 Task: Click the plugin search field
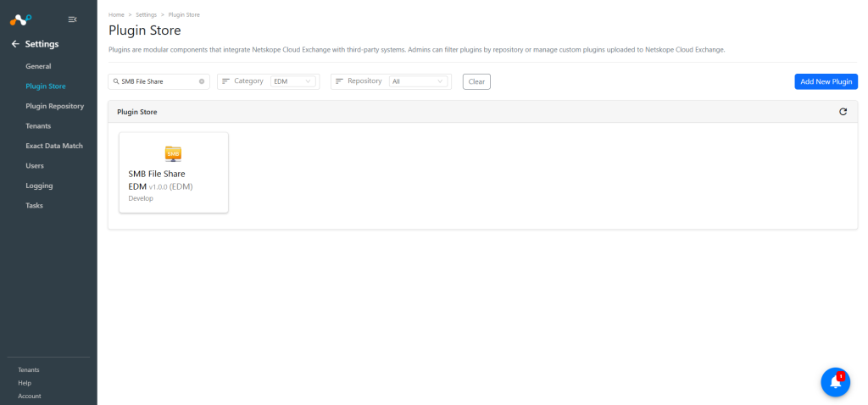click(x=159, y=81)
